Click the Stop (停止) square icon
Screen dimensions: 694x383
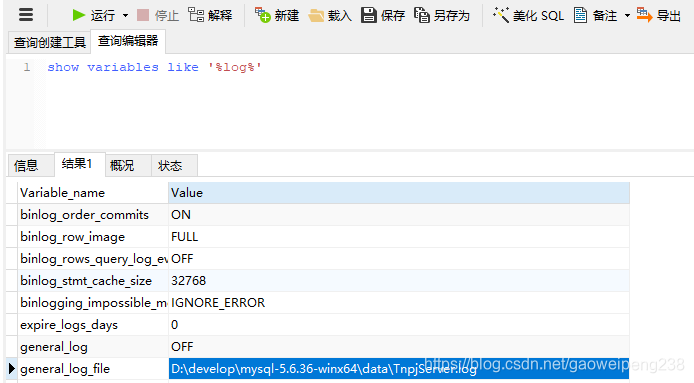tap(143, 15)
